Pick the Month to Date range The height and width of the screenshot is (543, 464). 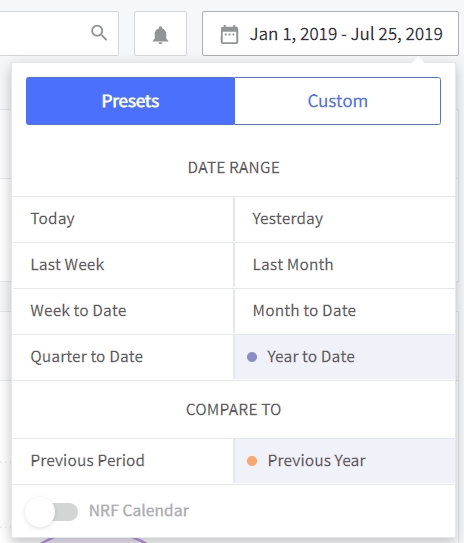345,311
